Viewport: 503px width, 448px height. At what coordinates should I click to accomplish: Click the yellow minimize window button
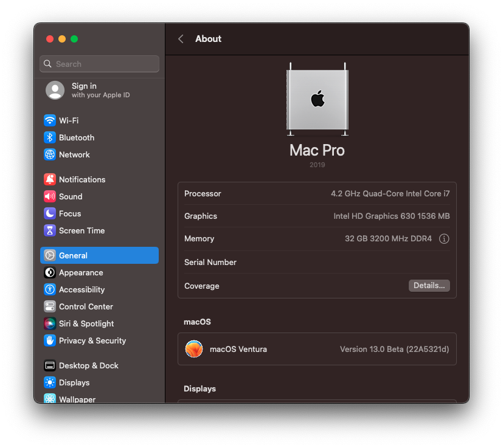62,39
